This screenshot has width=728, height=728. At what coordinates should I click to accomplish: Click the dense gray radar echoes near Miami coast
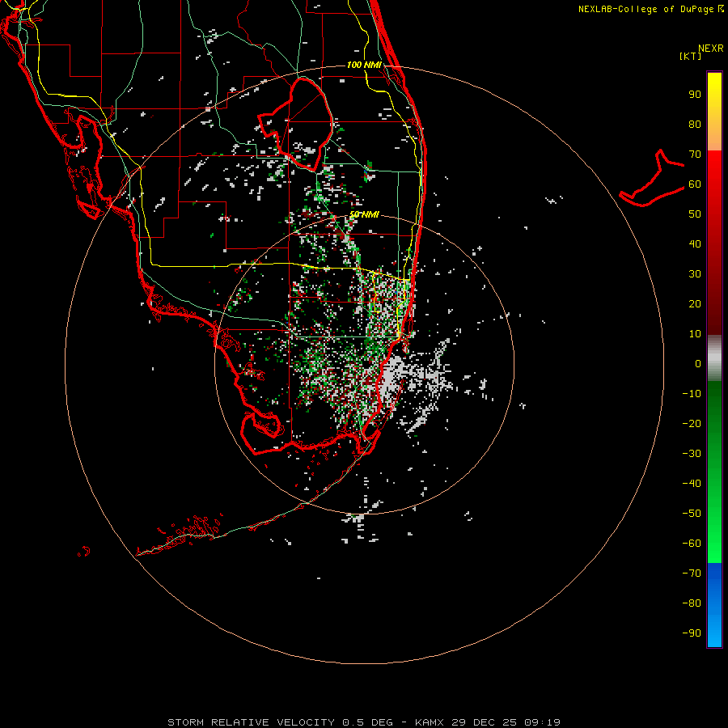pyautogui.click(x=395, y=374)
